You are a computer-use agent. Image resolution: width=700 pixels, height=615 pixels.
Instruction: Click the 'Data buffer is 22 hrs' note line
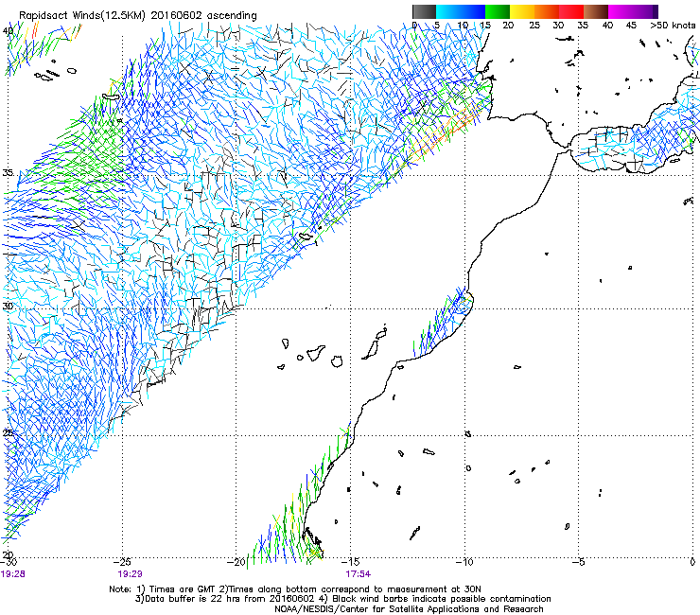(342, 599)
